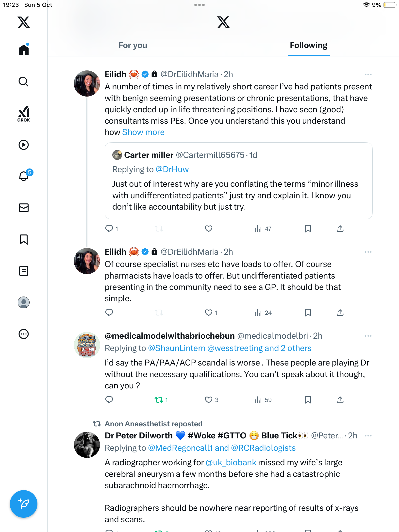This screenshot has height=532, width=399.
Task: Open more options on Eilidh's first post
Action: coord(368,74)
